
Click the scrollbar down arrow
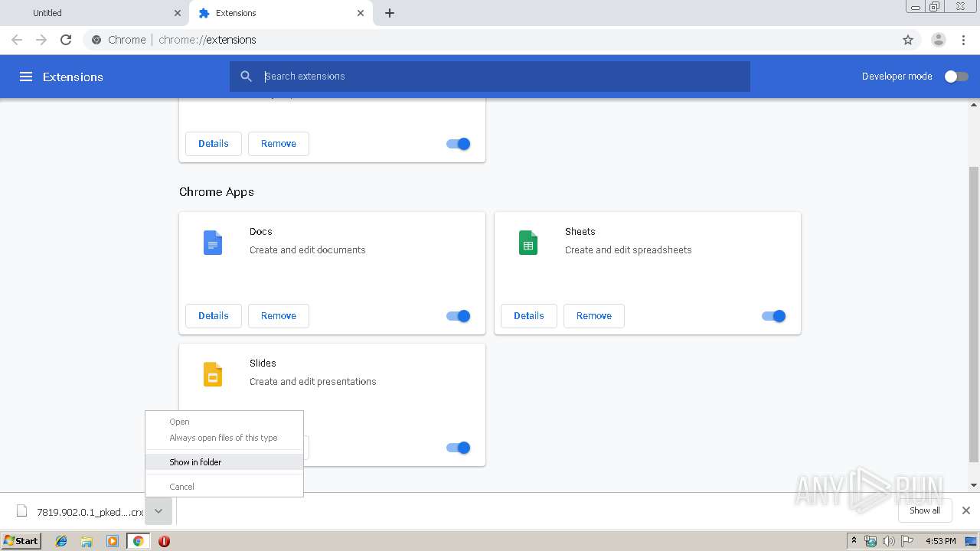[974, 485]
